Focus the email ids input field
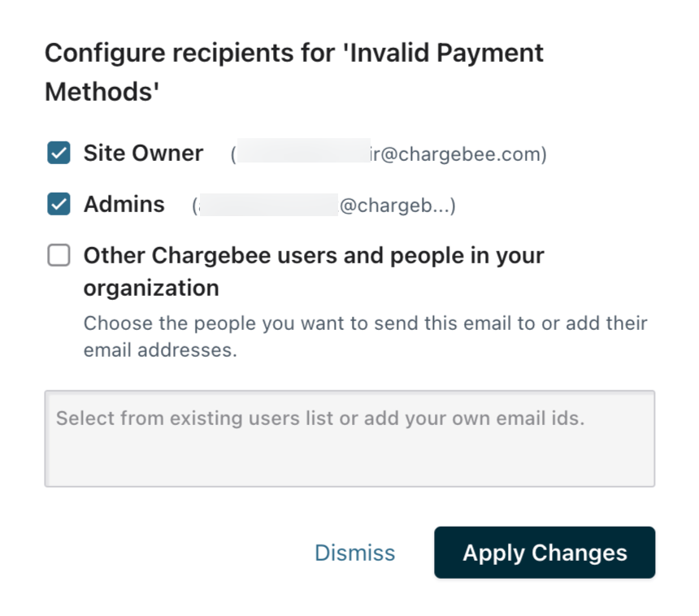699x616 pixels. pyautogui.click(x=349, y=439)
